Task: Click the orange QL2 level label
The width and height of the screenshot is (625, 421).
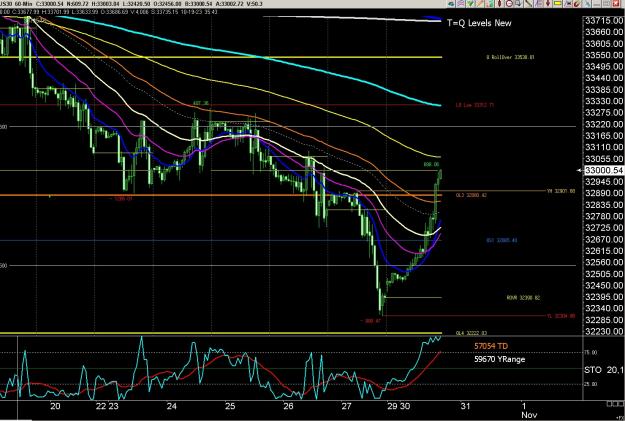Action: [x=471, y=195]
